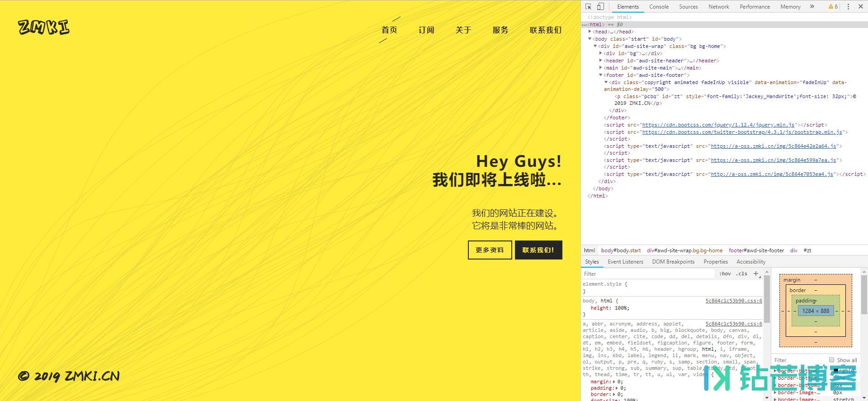Open the 5c864e42e2a64.js link

pos(773,146)
